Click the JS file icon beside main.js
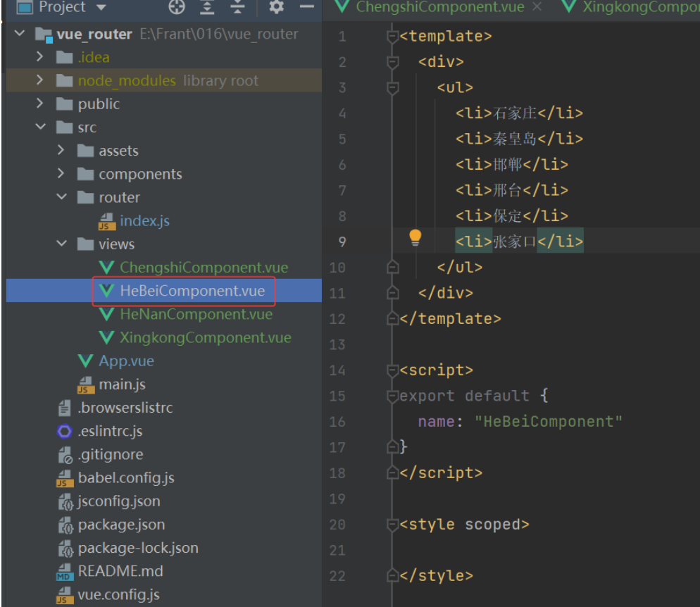 [86, 384]
